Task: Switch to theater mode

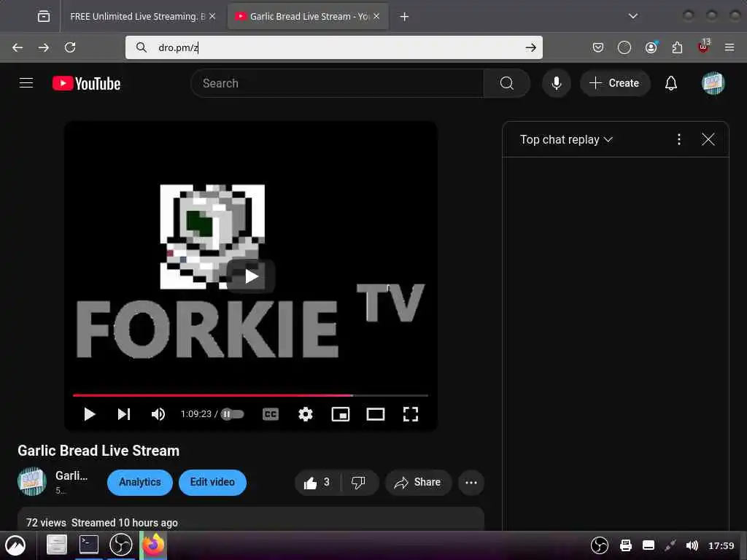Action: [x=376, y=414]
